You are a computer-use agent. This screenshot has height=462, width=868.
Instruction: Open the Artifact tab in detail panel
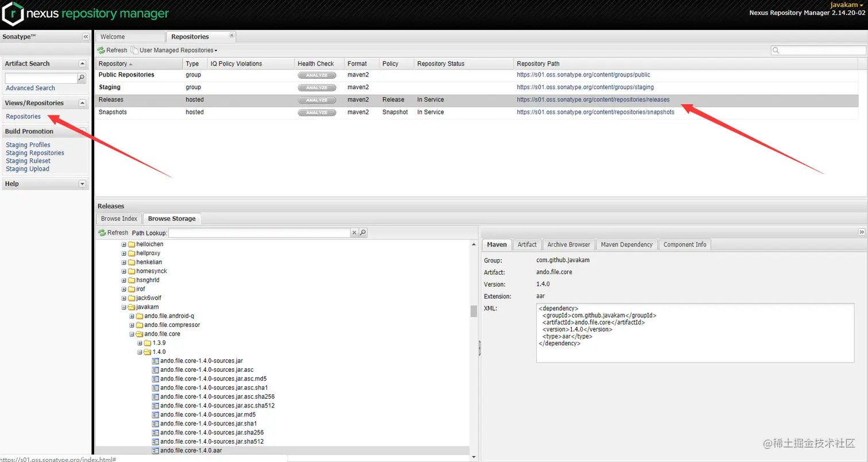pos(527,245)
